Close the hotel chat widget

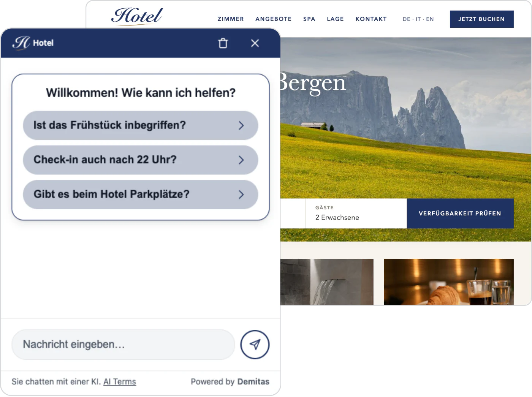tap(255, 43)
